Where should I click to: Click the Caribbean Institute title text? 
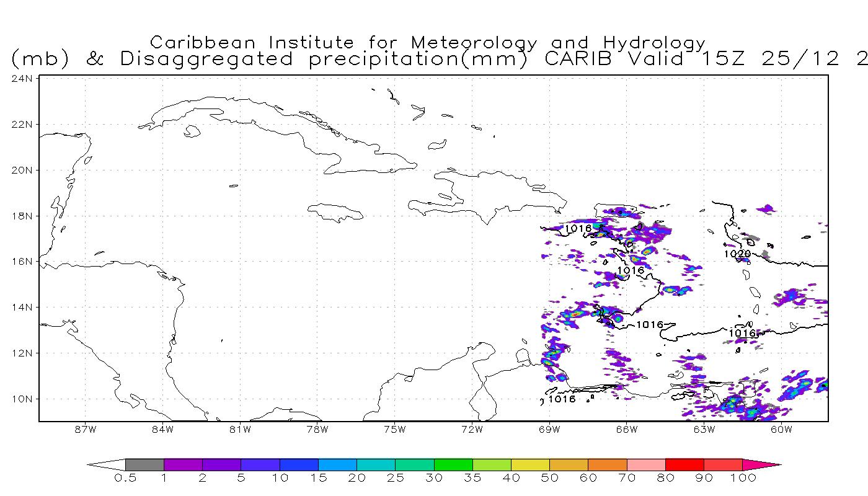click(x=428, y=43)
